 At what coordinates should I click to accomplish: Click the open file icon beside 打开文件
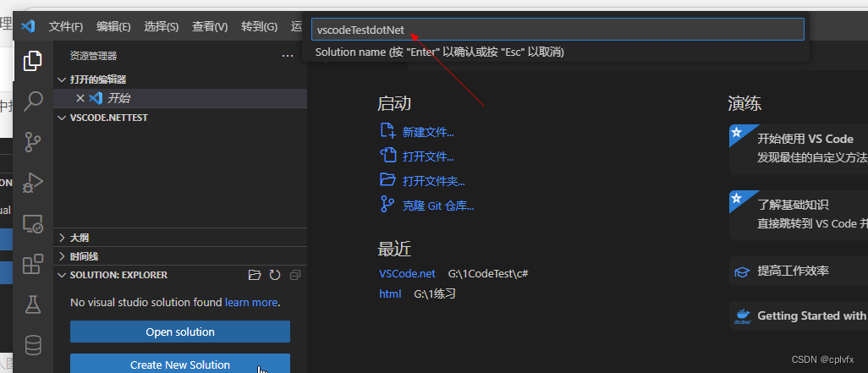pos(387,156)
